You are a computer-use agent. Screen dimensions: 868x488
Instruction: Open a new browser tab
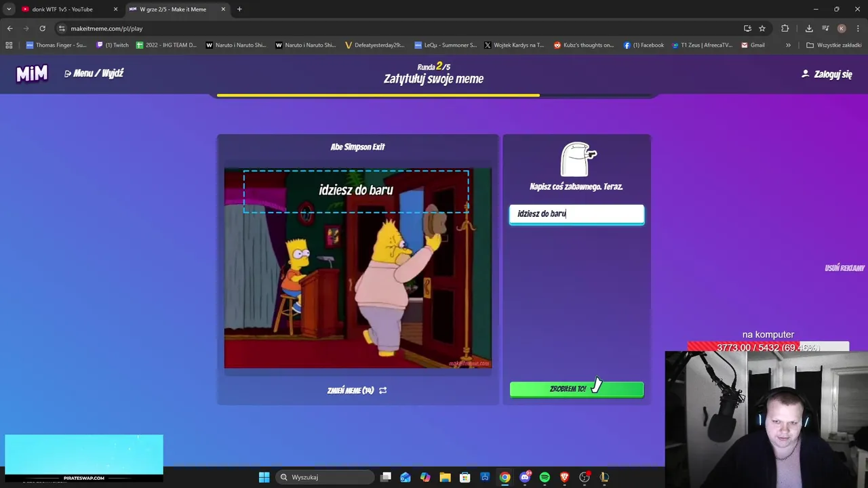coord(239,9)
